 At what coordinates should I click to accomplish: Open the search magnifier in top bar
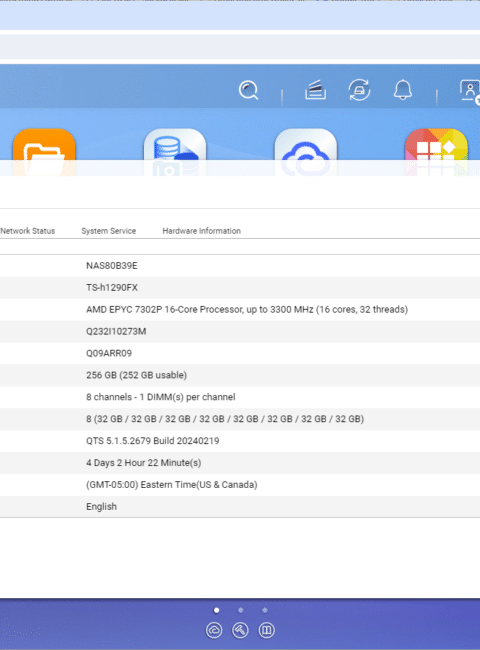[249, 90]
